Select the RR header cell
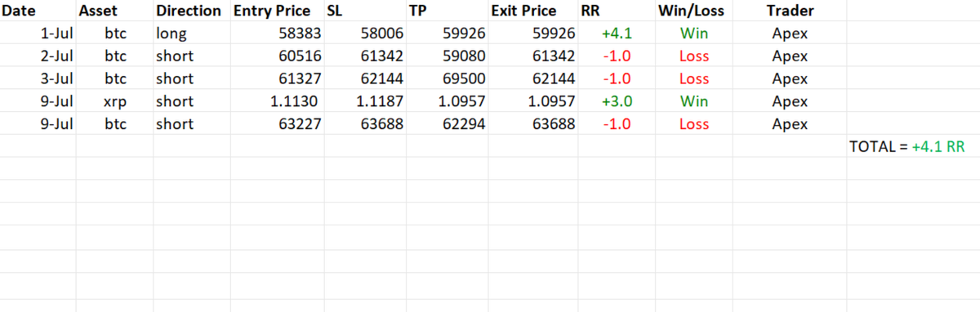The image size is (980, 312). (617, 11)
